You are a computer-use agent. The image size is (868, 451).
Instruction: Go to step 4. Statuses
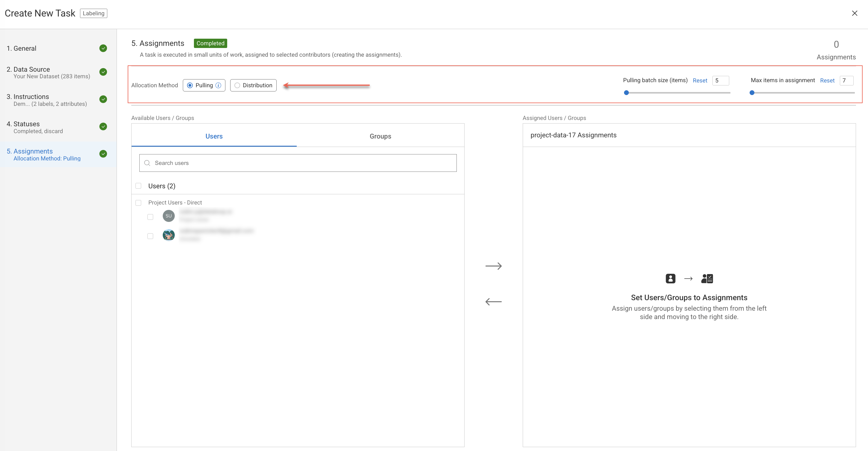click(x=58, y=127)
